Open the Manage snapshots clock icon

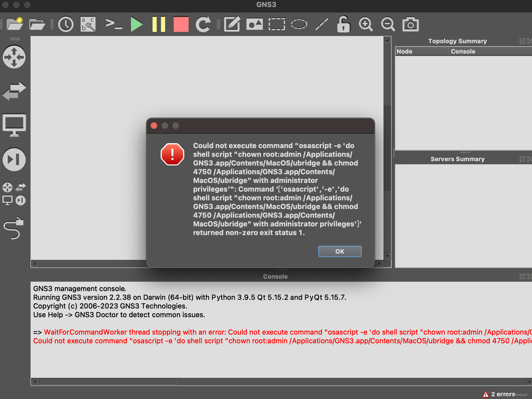coord(66,24)
